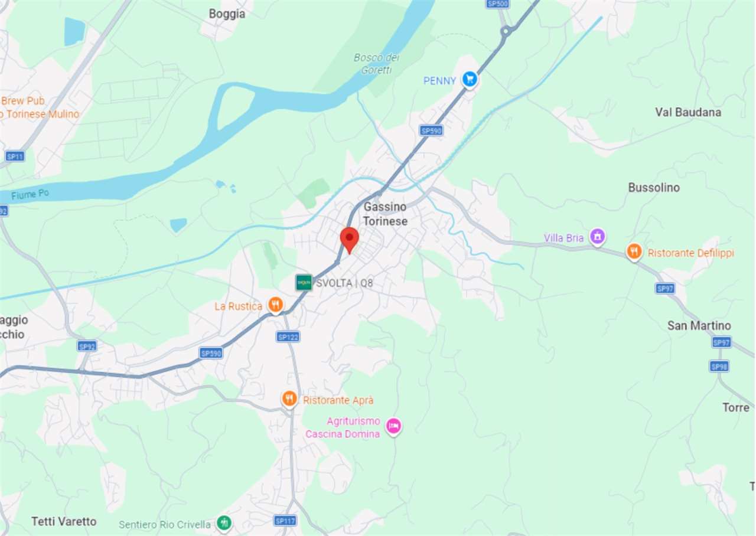756x536 pixels.
Task: Select the SP117 road badge
Action: point(286,521)
